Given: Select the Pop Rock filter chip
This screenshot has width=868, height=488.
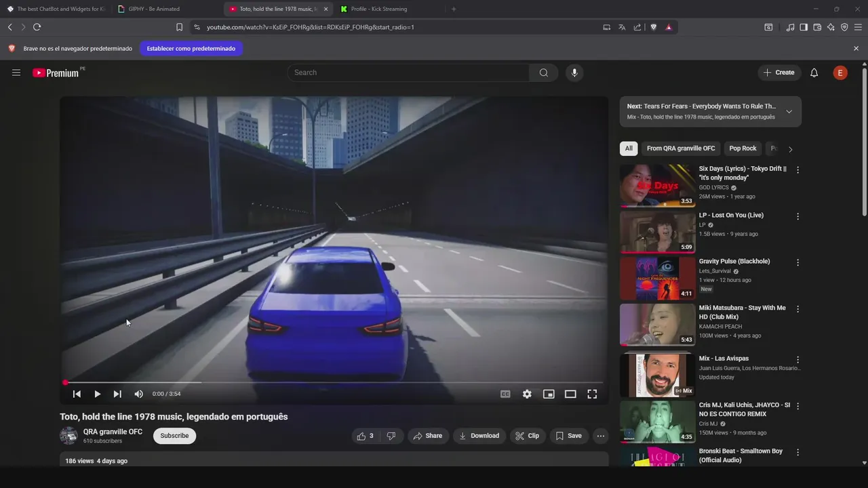Looking at the screenshot, I should pos(743,148).
